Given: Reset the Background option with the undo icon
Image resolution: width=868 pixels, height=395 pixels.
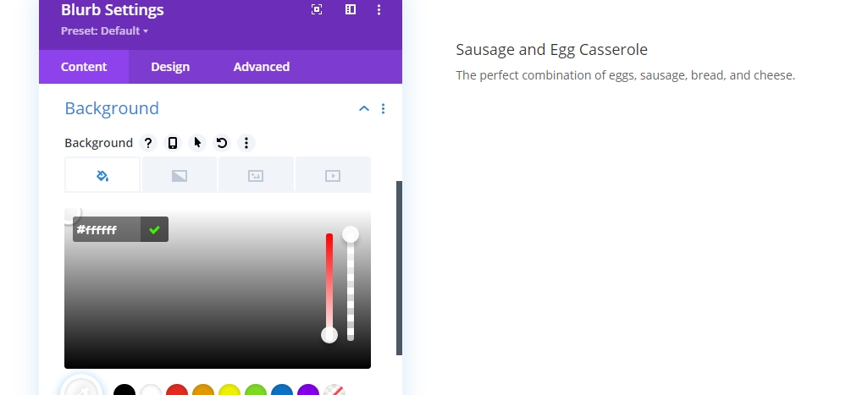Looking at the screenshot, I should click(221, 143).
